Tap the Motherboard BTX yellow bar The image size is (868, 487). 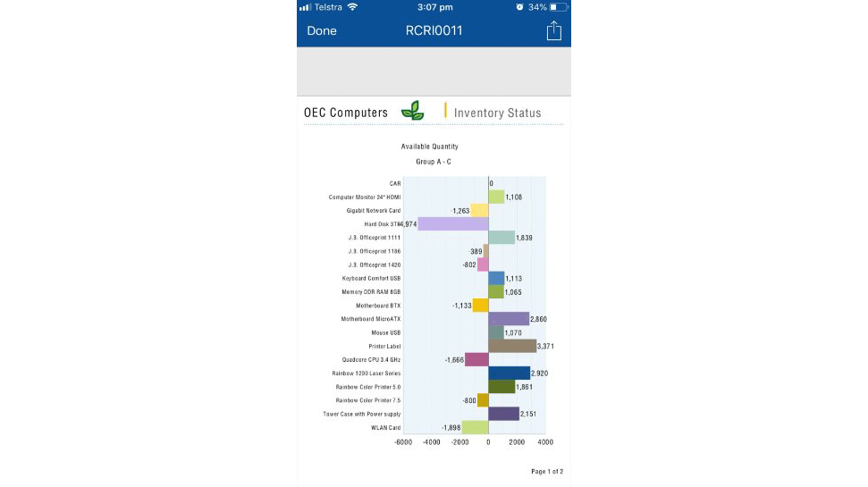[481, 306]
